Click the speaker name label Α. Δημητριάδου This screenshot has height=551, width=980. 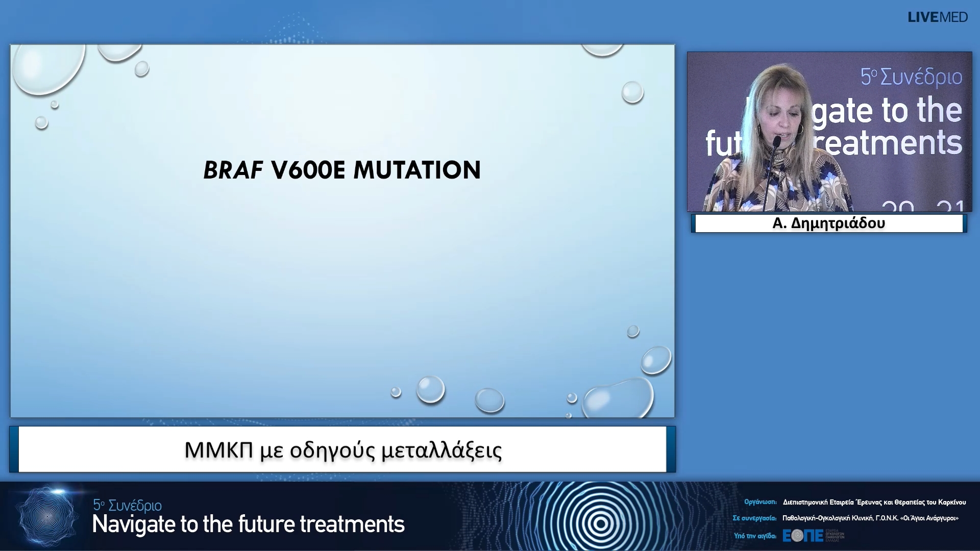pyautogui.click(x=828, y=223)
